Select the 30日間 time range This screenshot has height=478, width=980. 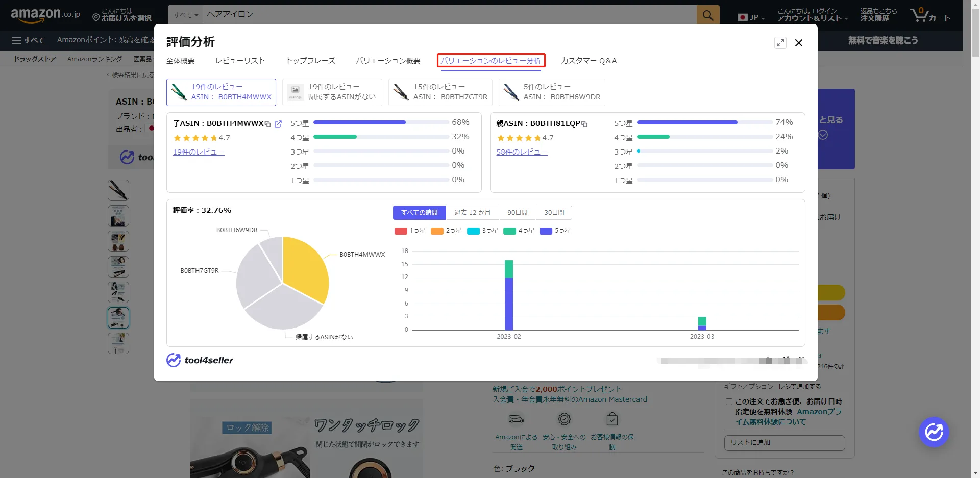(554, 213)
